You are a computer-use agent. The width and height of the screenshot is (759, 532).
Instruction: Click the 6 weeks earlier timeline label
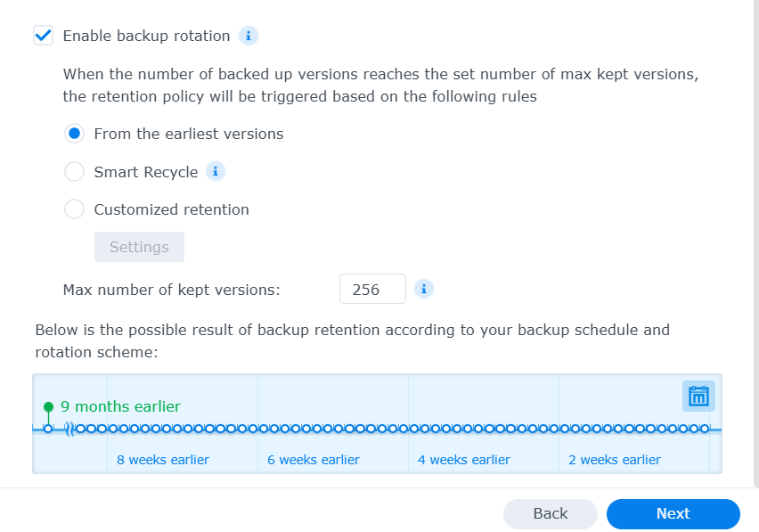[x=314, y=460]
